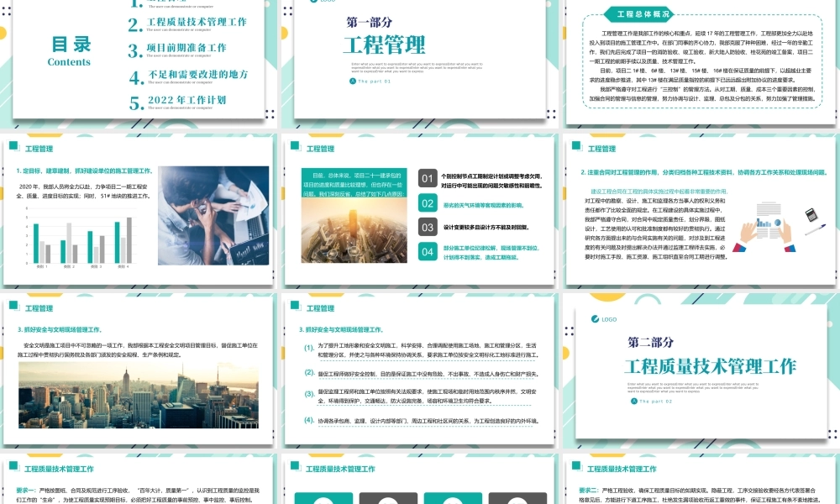Click the dark 03 number box
Viewport: 840px width, 504px height.
[x=427, y=227]
